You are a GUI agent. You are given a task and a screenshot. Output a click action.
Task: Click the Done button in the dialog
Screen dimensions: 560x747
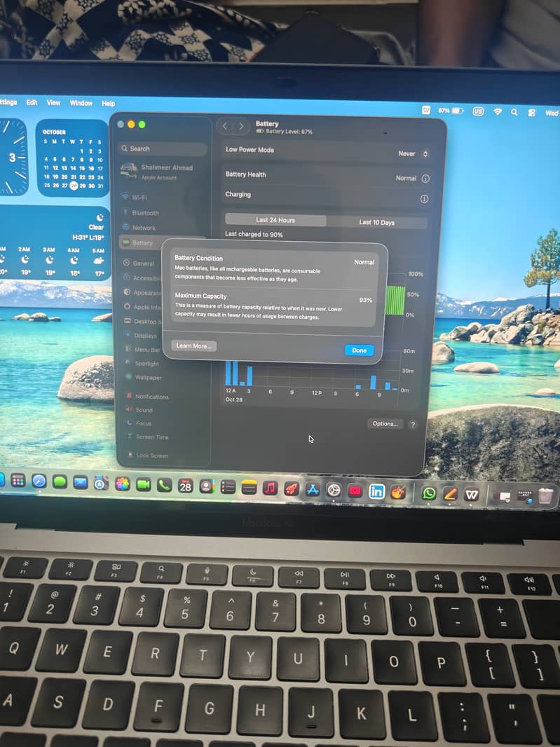pos(360,350)
